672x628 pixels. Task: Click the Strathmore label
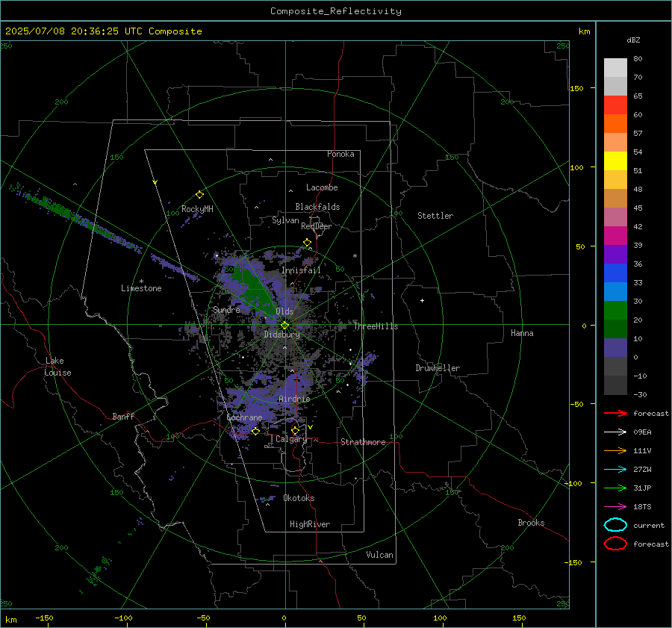363,442
